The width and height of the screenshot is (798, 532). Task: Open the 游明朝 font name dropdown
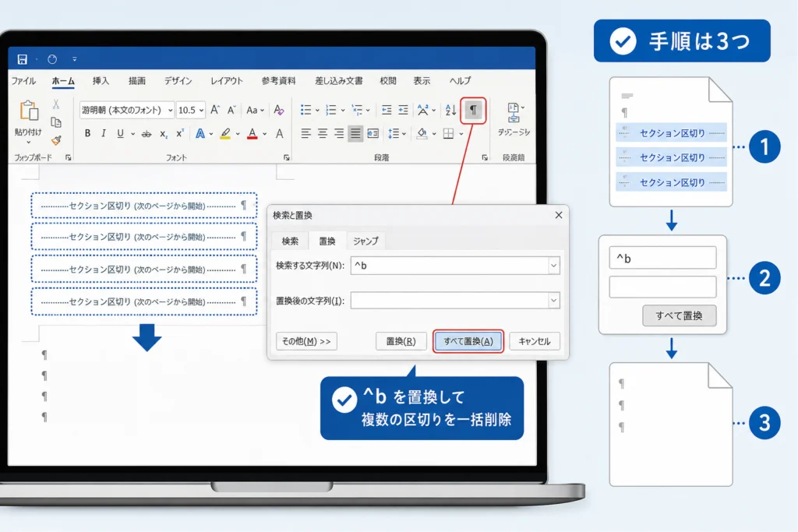coord(170,111)
